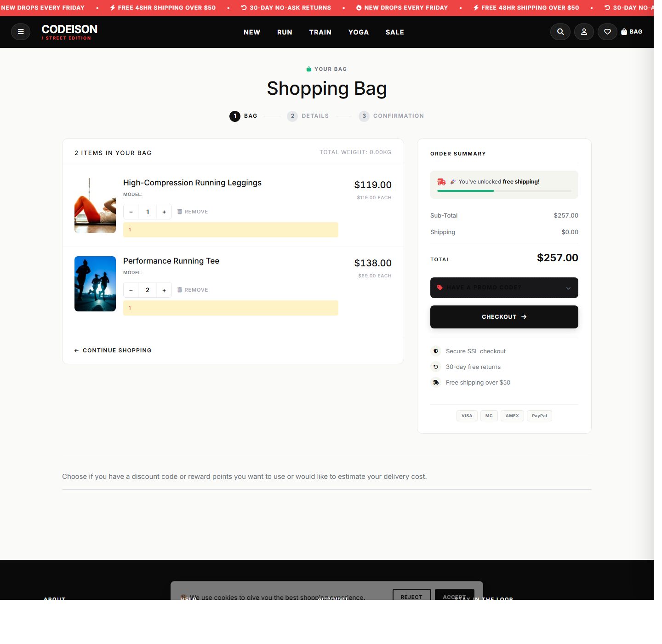This screenshot has width=662, height=644.
Task: Click the '$119.00 EACH' price text
Action: point(374,198)
